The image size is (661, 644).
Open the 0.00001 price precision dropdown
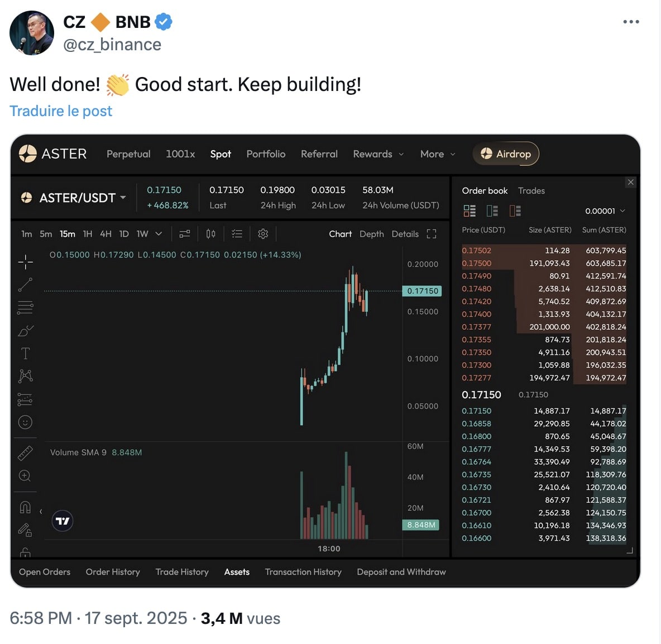(x=605, y=211)
